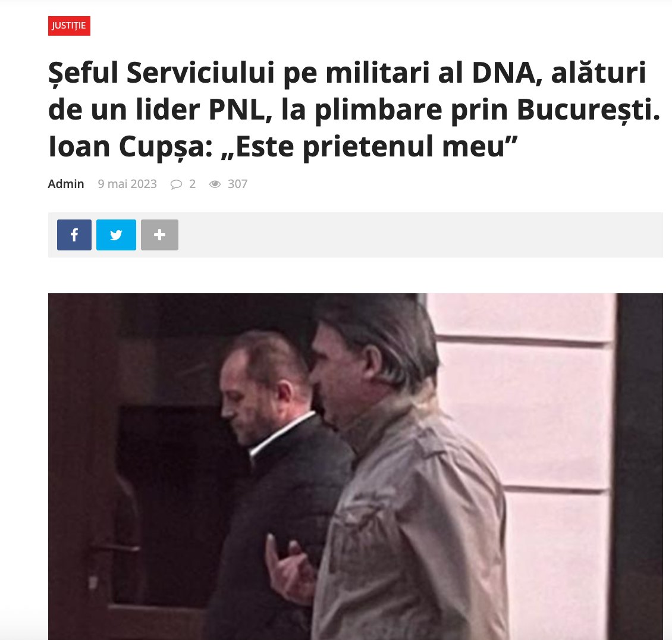Click the name Ioan Cupșa in headline

(x=131, y=147)
